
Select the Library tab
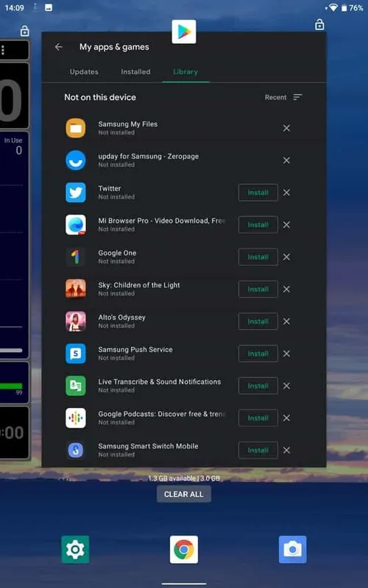185,71
